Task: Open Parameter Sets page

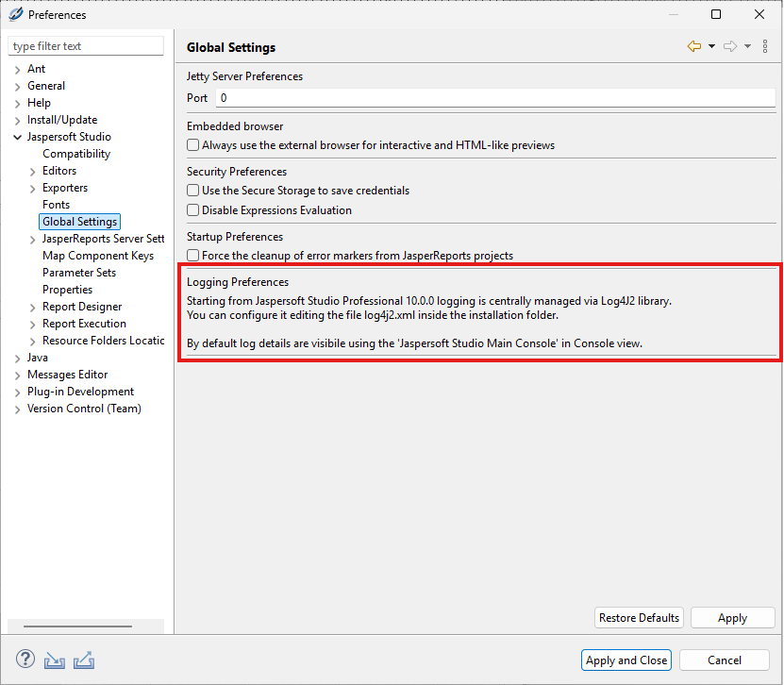Action: (79, 273)
